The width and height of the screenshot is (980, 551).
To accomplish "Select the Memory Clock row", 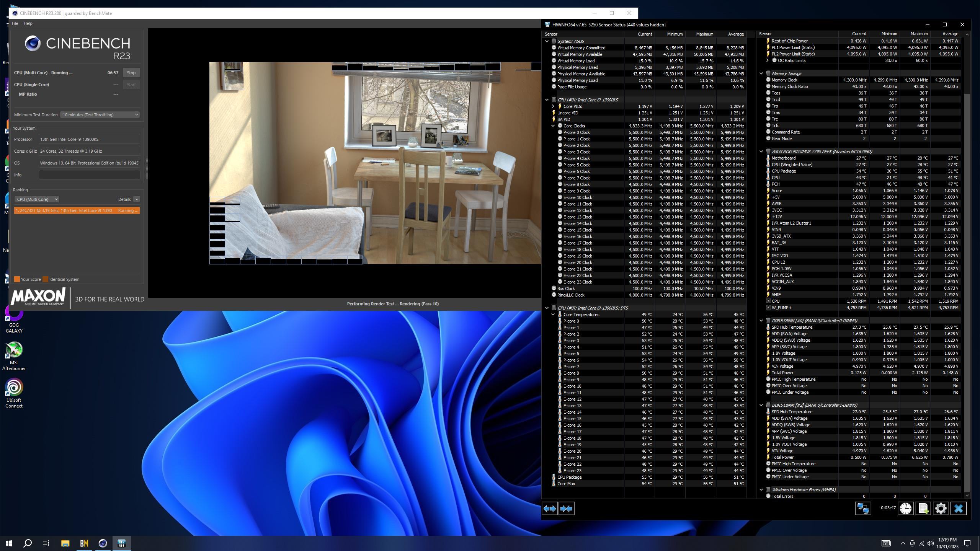I will 859,80.
